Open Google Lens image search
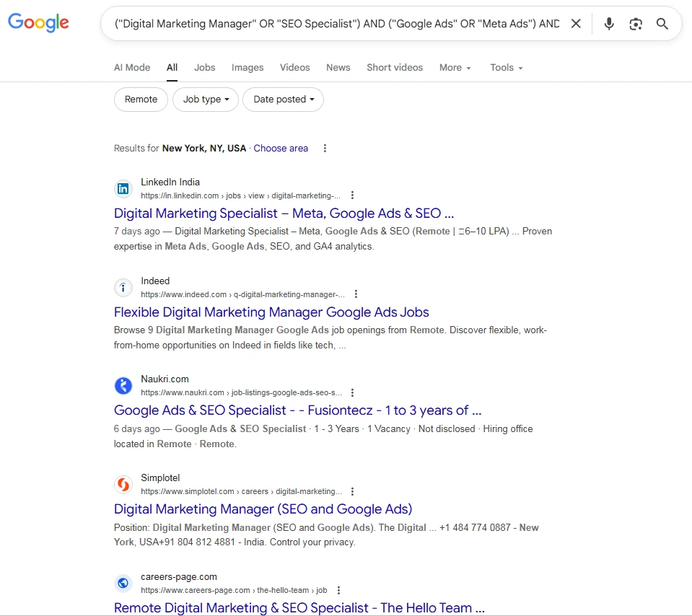Viewport: 692px width, 616px height. (x=636, y=24)
